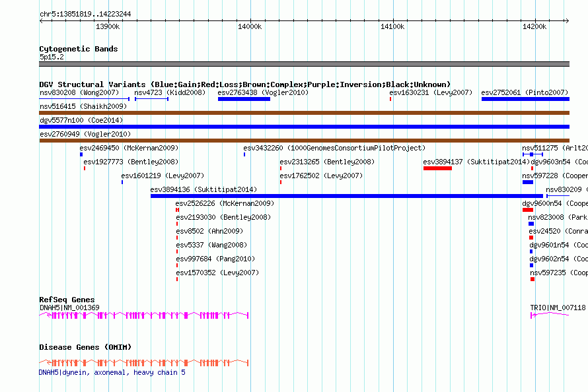The image size is (588, 392).
Task: Click the orange OMIM DNAH5 gene glyph
Action: 143,362
